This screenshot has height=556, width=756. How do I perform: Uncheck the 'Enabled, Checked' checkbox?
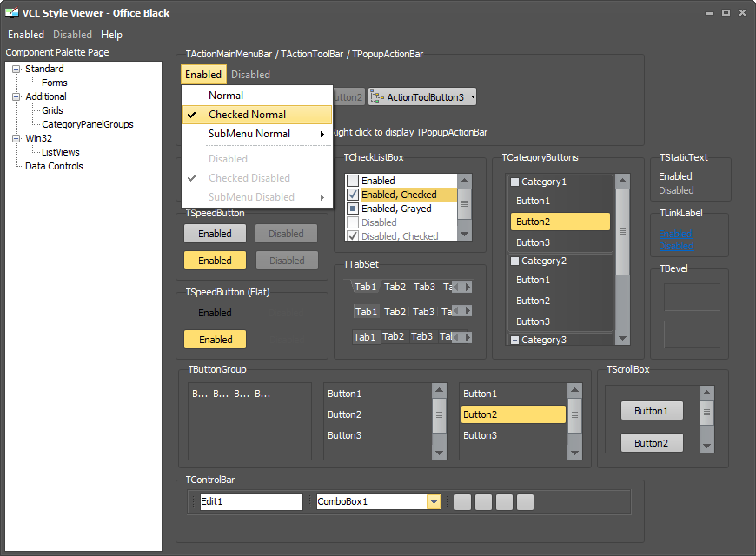[x=353, y=195]
